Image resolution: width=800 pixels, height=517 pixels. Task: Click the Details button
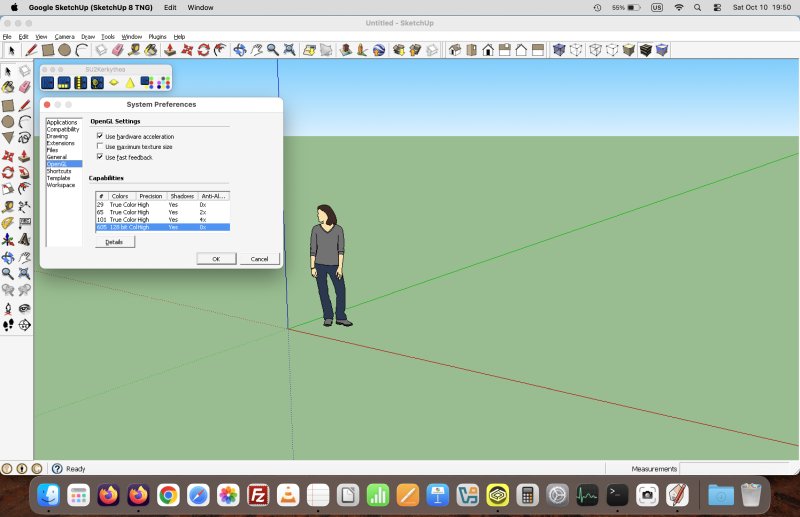[x=114, y=242]
